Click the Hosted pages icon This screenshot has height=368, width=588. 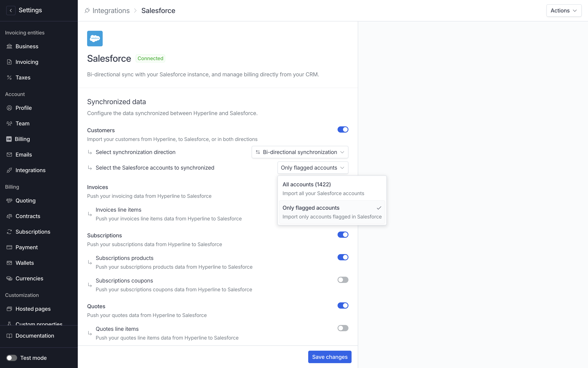9,309
